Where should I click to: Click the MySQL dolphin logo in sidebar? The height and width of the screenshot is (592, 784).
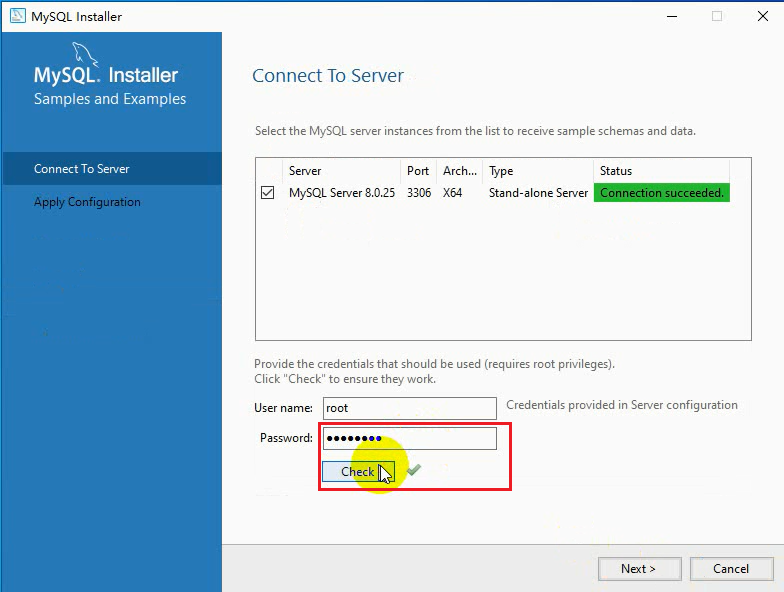[x=86, y=54]
